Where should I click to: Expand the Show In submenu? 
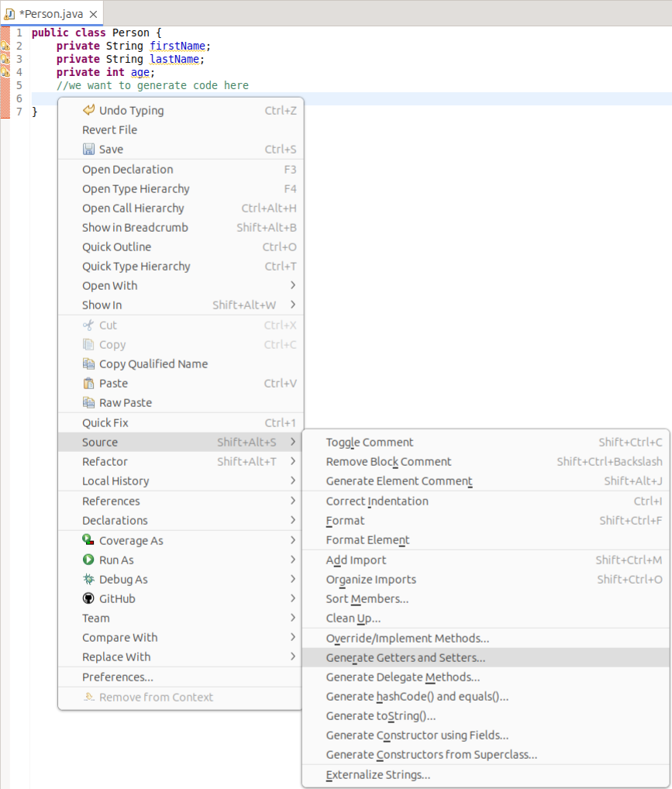pyautogui.click(x=104, y=305)
